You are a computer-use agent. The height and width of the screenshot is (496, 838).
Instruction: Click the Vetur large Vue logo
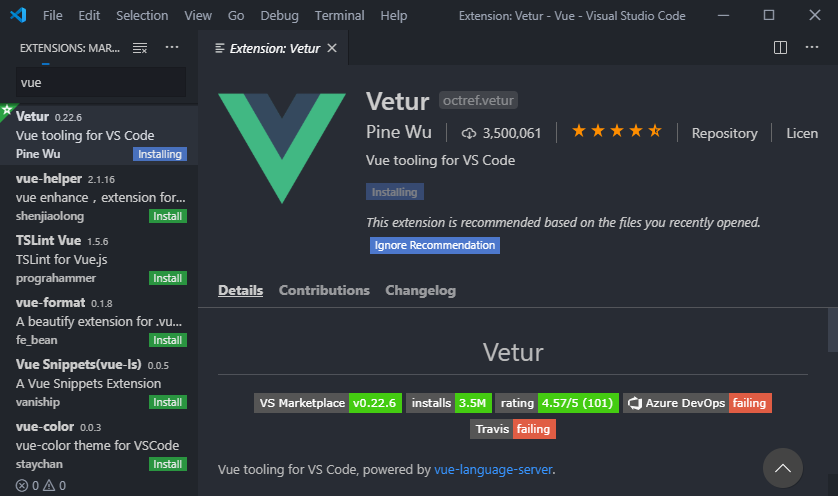282,148
